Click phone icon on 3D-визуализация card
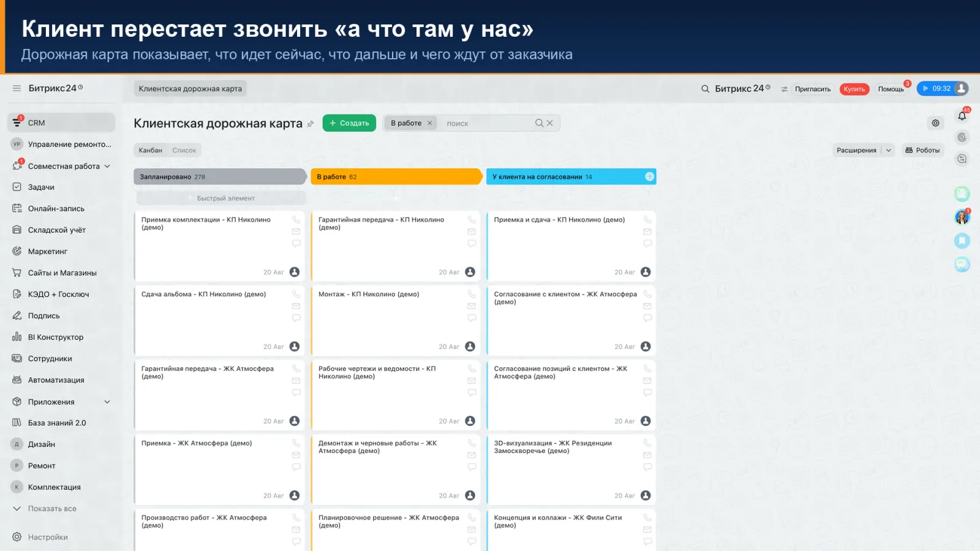 tap(647, 443)
